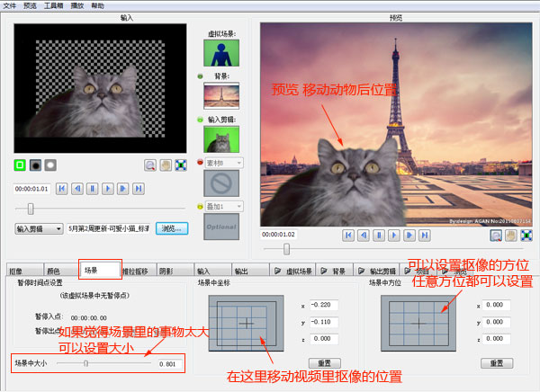Play the preview
This screenshot has width=540, height=392.
[394, 235]
